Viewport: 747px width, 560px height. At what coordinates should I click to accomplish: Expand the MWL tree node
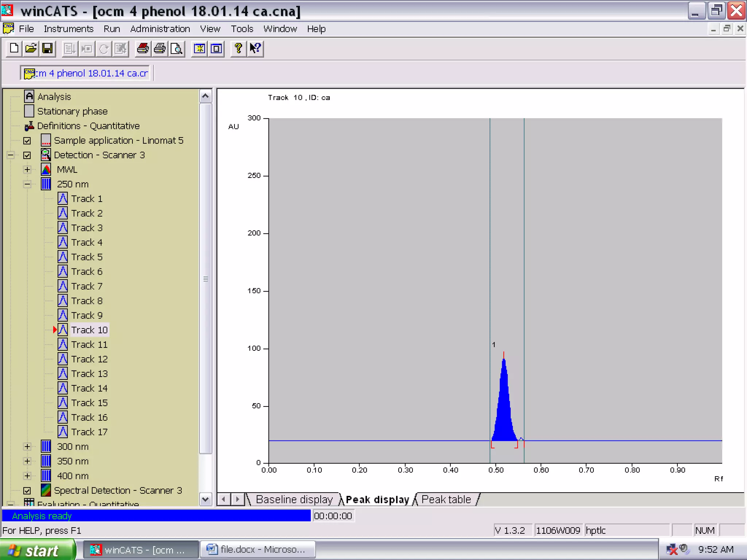(27, 170)
